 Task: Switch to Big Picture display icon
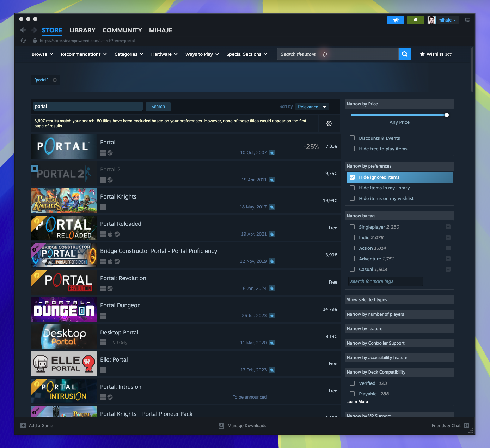[468, 20]
